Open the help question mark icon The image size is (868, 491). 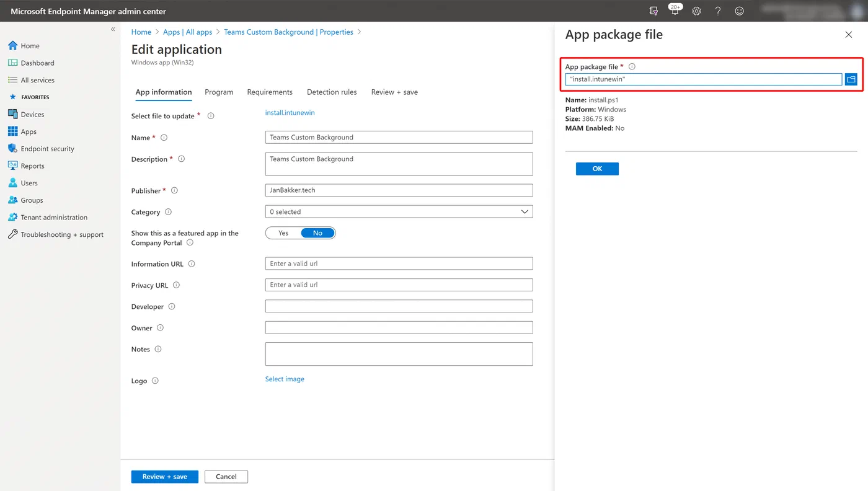(718, 11)
